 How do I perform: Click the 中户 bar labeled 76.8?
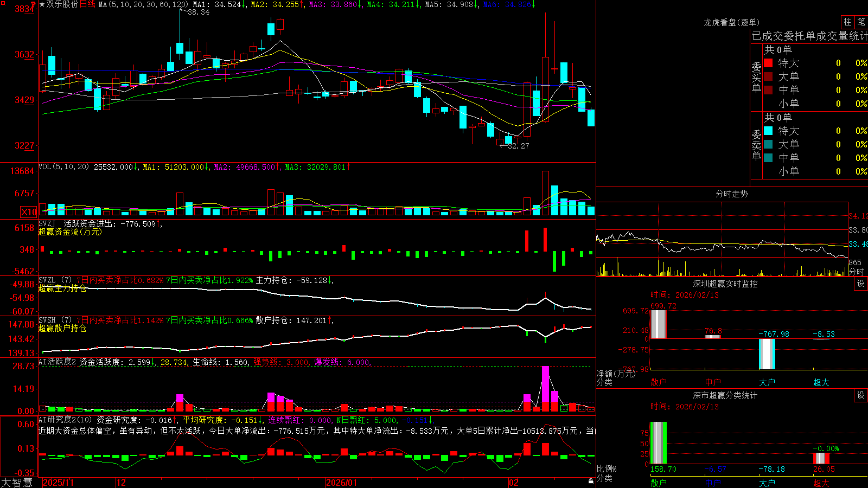coord(713,337)
